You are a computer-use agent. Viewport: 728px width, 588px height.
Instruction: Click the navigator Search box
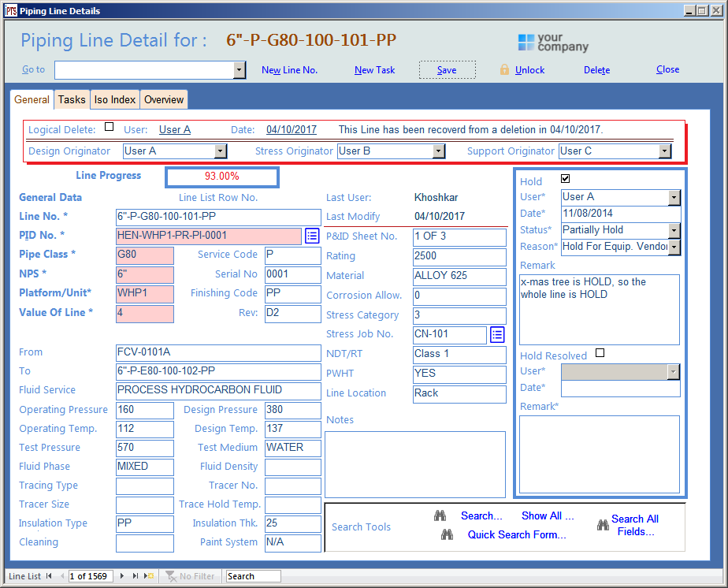point(253,576)
